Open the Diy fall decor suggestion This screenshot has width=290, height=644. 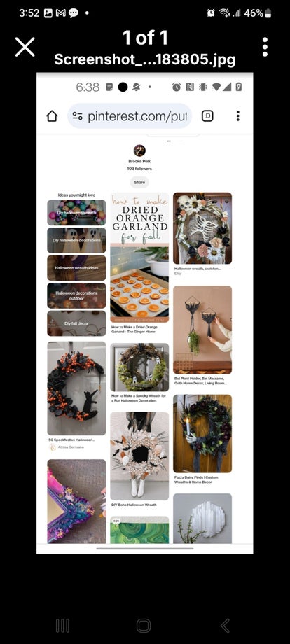[76, 323]
